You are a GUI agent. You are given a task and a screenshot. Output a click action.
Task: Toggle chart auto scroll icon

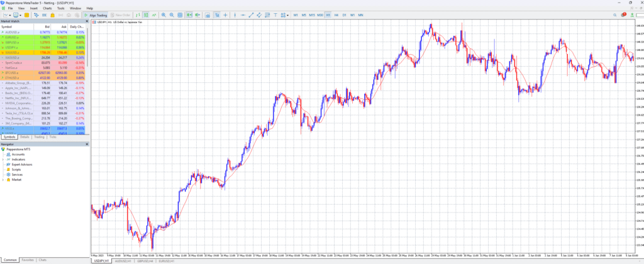(x=189, y=15)
